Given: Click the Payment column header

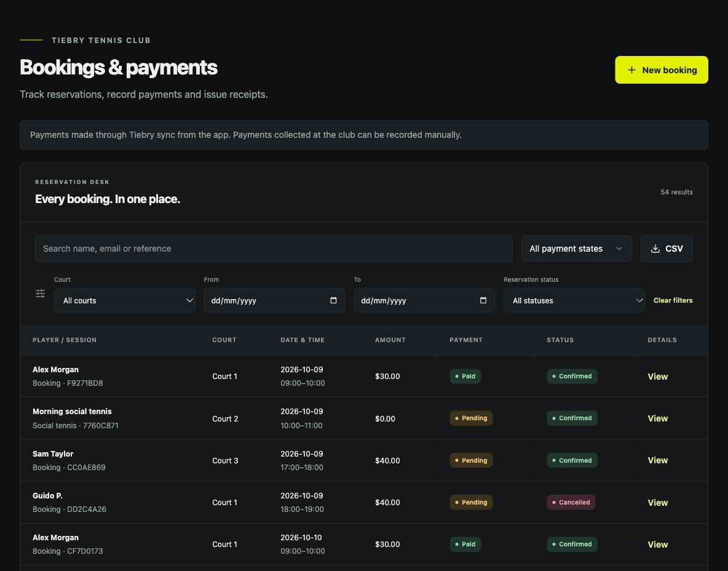Looking at the screenshot, I should 465,340.
